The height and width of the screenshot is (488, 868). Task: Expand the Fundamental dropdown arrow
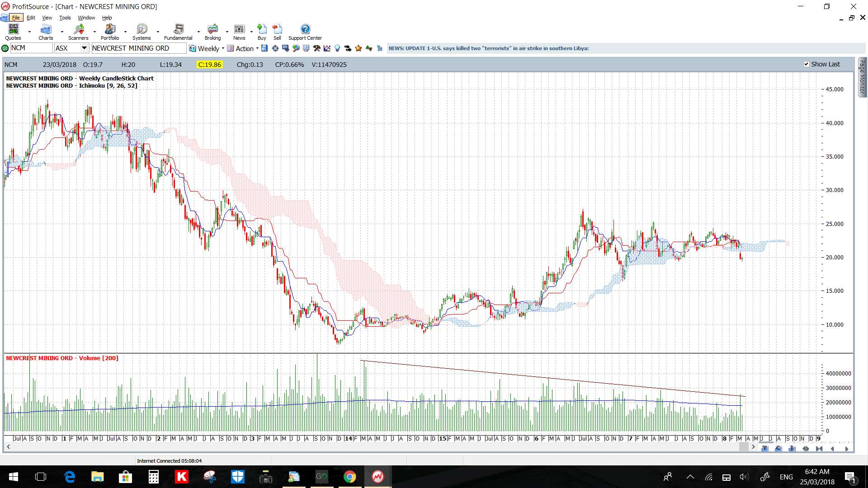point(198,32)
